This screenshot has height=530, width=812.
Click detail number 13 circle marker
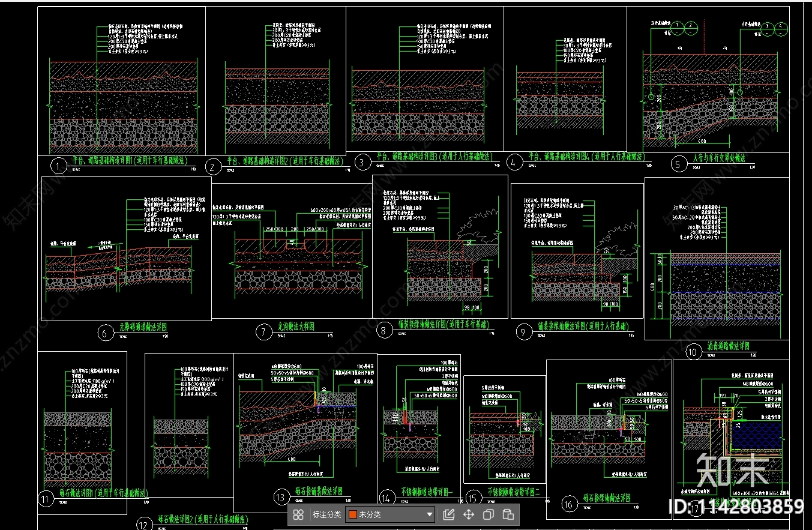pyautogui.click(x=281, y=497)
